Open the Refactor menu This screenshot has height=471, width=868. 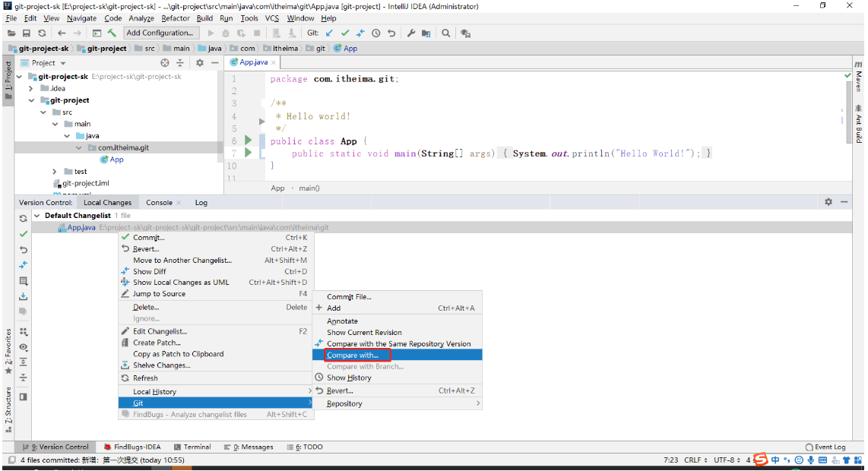click(x=176, y=18)
